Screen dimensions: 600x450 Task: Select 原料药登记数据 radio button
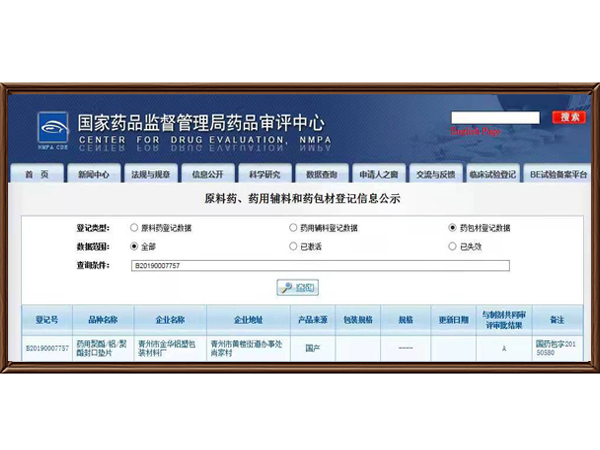(x=134, y=228)
